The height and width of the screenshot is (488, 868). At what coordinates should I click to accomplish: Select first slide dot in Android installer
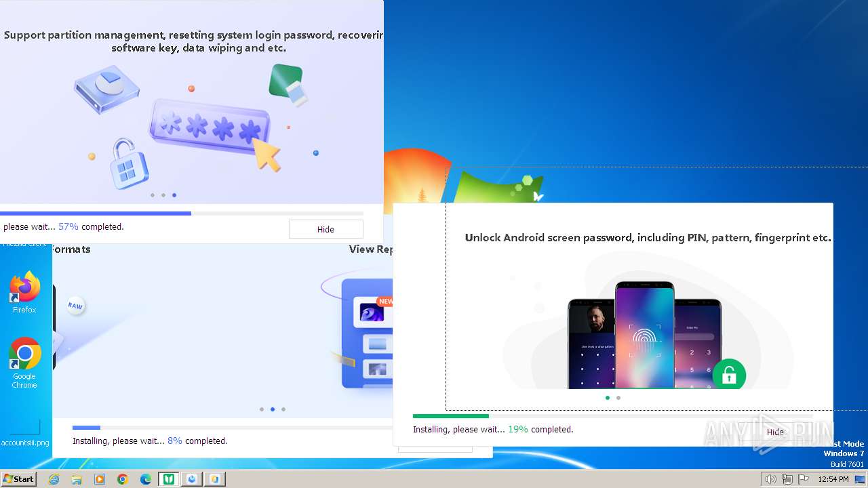pyautogui.click(x=608, y=398)
